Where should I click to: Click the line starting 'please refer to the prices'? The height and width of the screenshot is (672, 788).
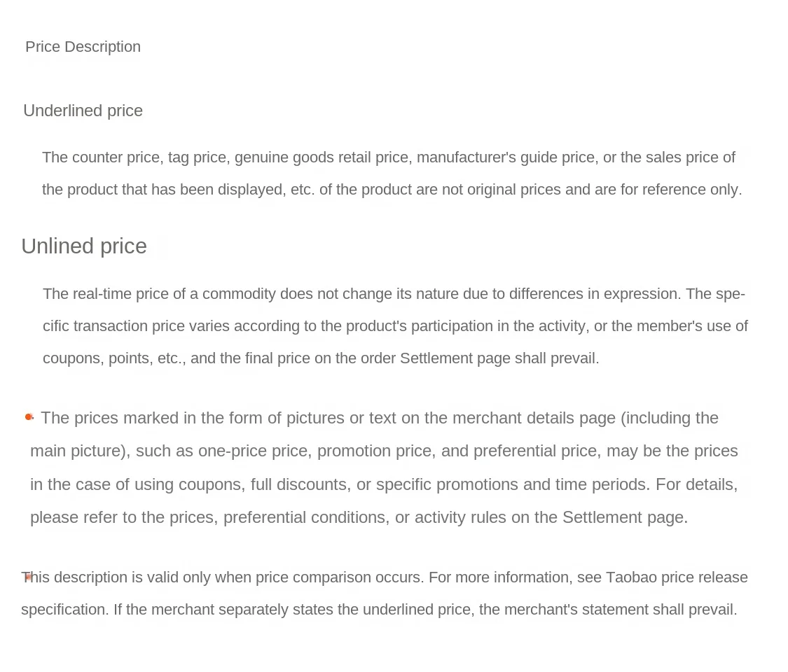coord(359,517)
